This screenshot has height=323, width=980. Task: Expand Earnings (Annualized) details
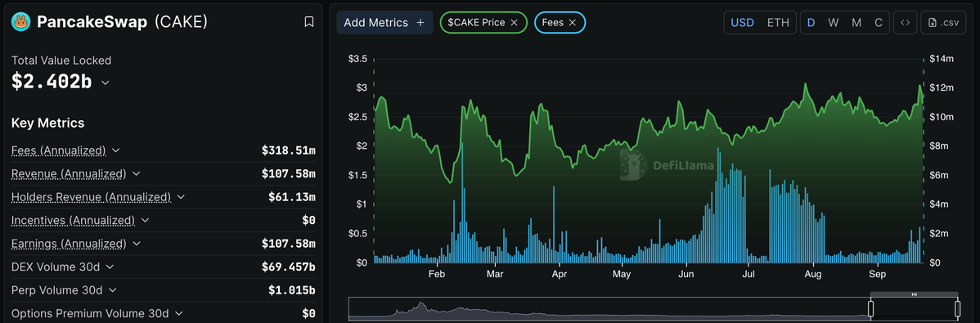click(x=137, y=243)
